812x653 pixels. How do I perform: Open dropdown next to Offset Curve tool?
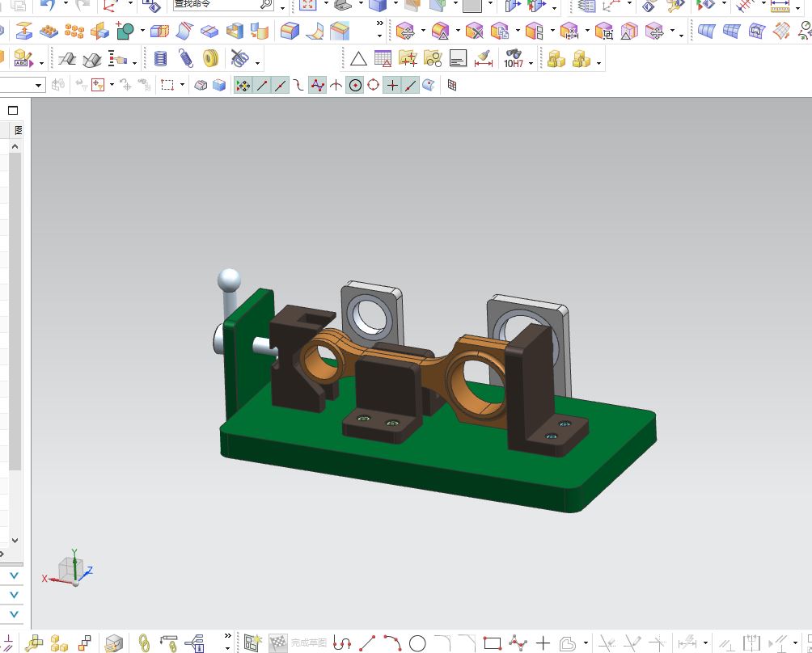[586, 643]
